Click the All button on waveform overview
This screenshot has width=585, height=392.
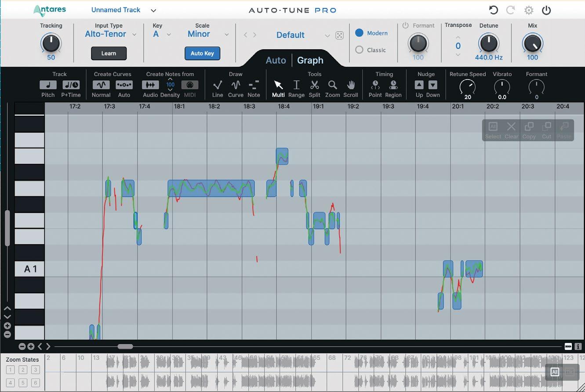click(555, 372)
